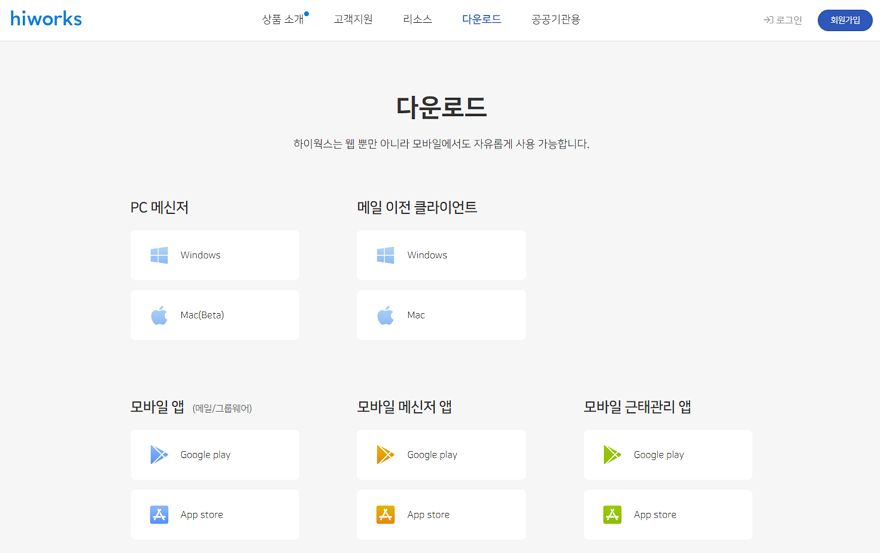Click the 회원가입 button

(x=845, y=20)
